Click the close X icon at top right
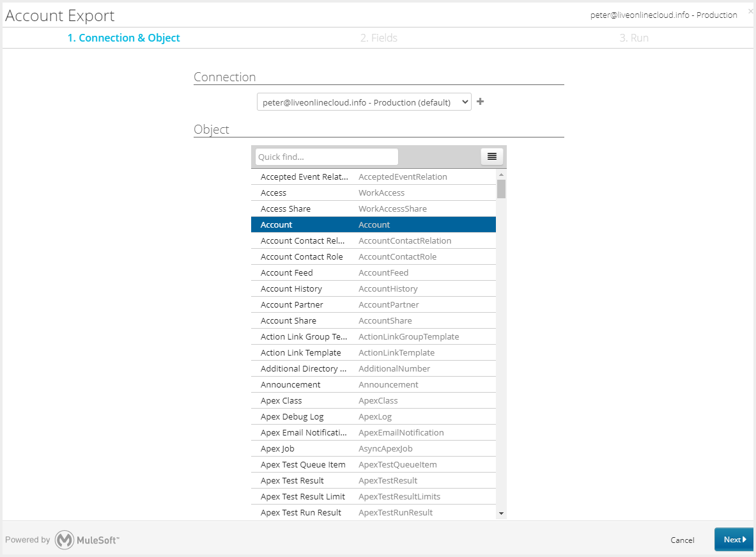 pyautogui.click(x=750, y=10)
